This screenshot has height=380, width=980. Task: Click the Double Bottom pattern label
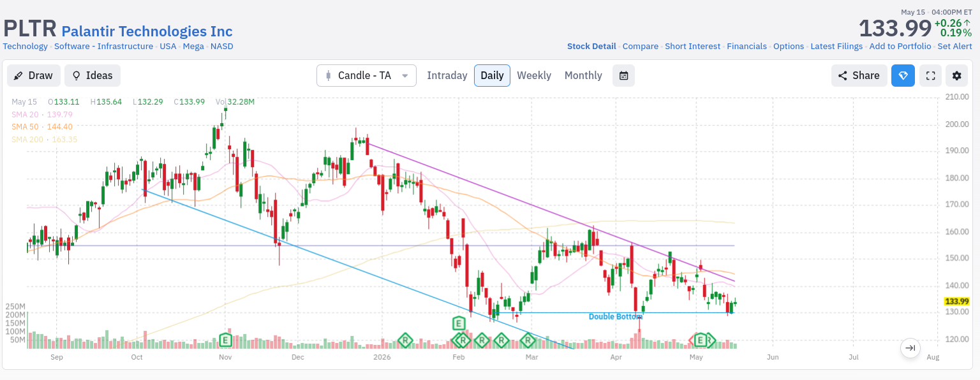(x=615, y=317)
